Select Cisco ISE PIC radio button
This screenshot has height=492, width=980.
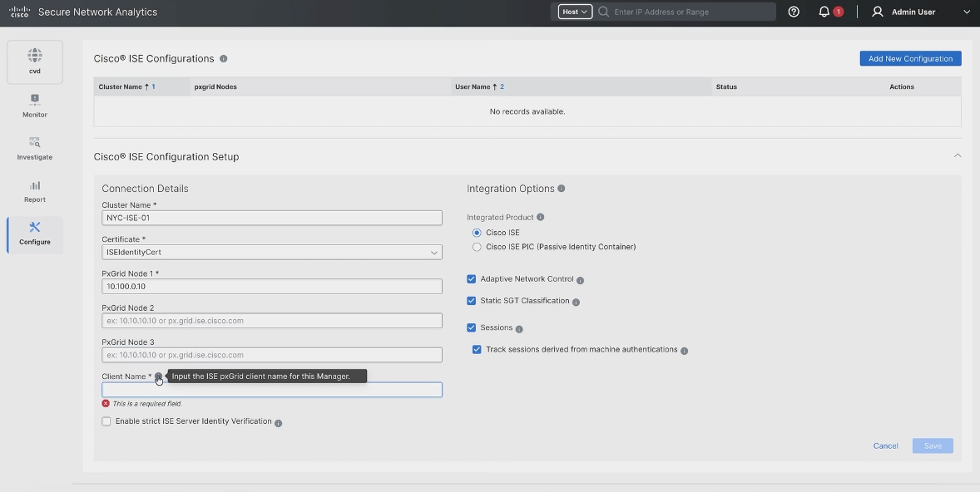click(x=477, y=248)
